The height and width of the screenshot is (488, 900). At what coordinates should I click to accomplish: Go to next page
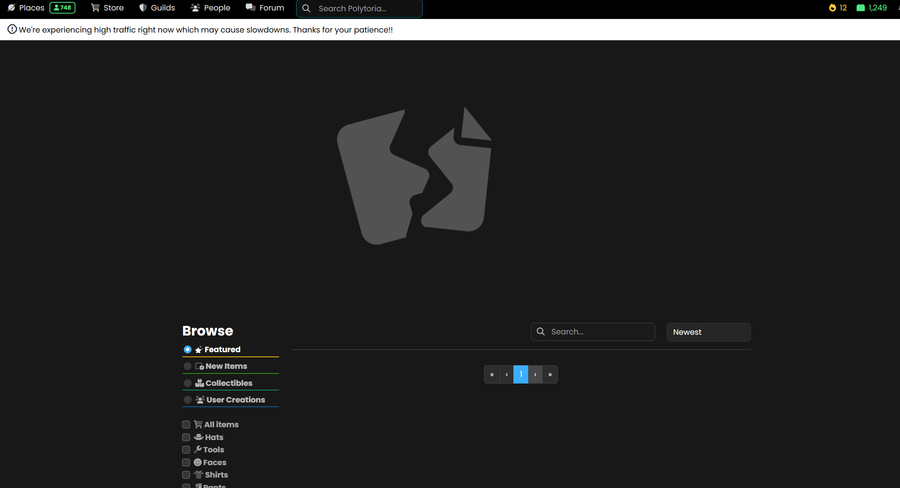tap(535, 374)
